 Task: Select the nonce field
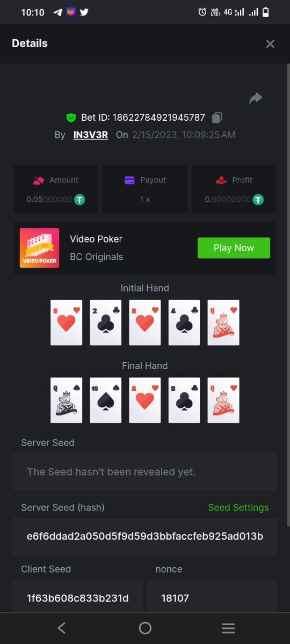pyautogui.click(x=212, y=597)
